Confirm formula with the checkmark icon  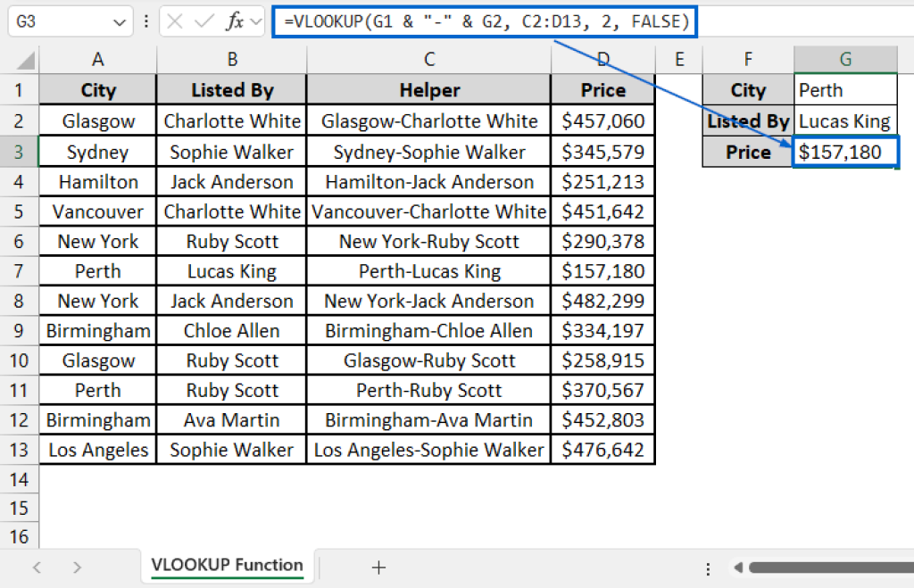(204, 22)
